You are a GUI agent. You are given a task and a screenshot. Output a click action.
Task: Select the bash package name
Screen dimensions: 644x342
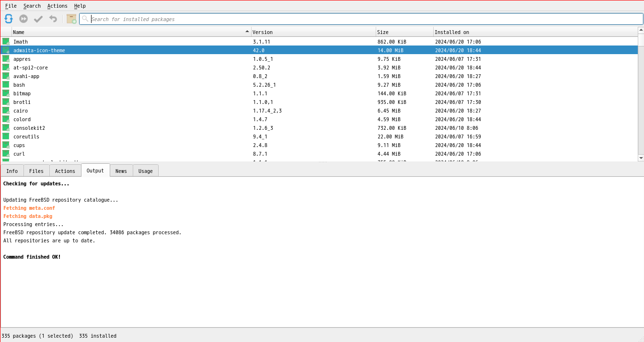[19, 85]
